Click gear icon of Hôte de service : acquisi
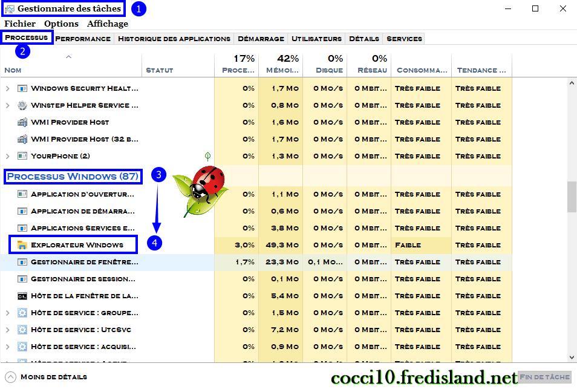Screen dimensions: 577x392 tap(22, 347)
